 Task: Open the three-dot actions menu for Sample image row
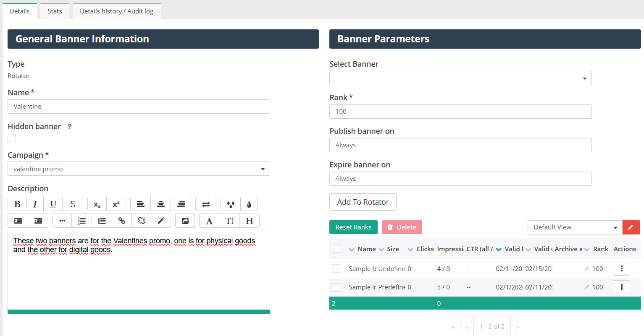[x=621, y=287]
